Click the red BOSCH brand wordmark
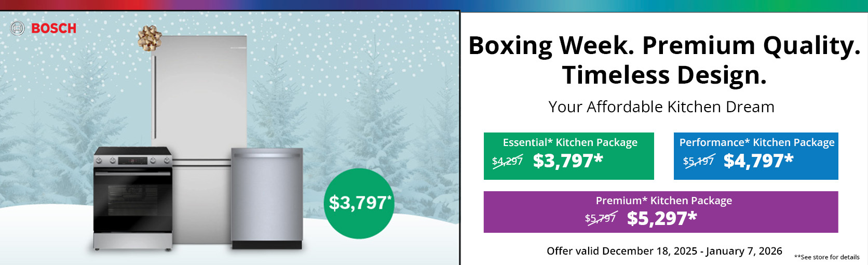 53,29
